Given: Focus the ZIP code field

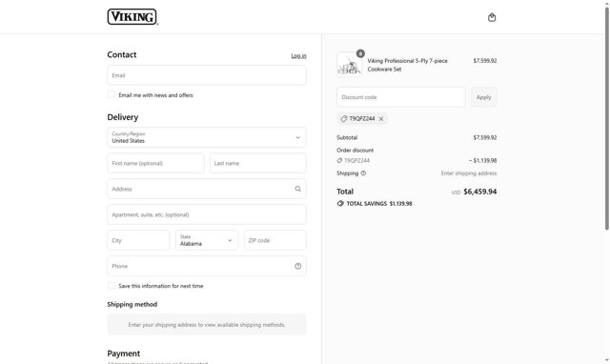Looking at the screenshot, I should coord(275,240).
